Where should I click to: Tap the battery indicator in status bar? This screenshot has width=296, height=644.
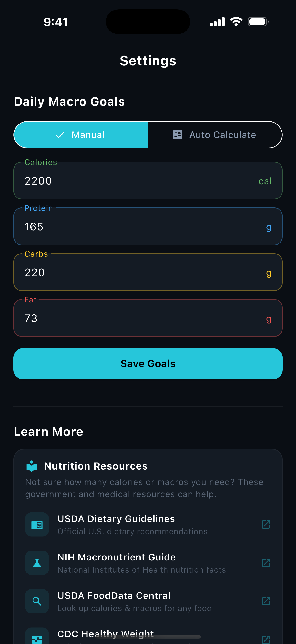tap(258, 22)
